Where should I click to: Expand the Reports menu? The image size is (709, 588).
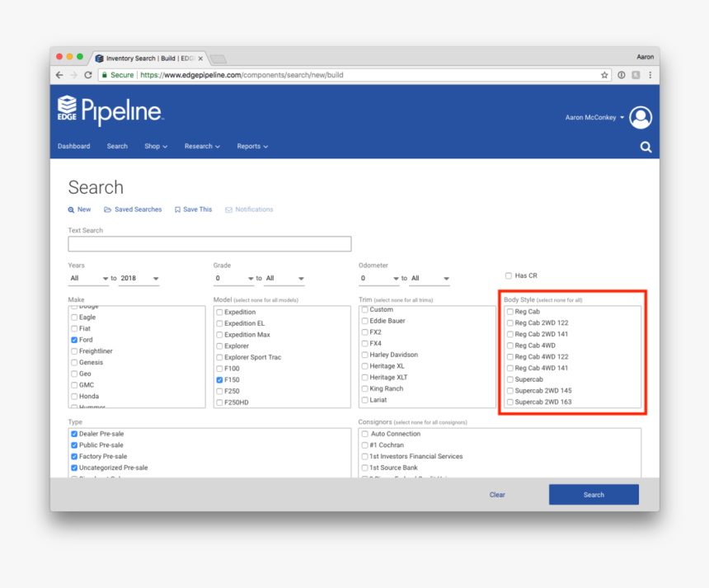252,146
